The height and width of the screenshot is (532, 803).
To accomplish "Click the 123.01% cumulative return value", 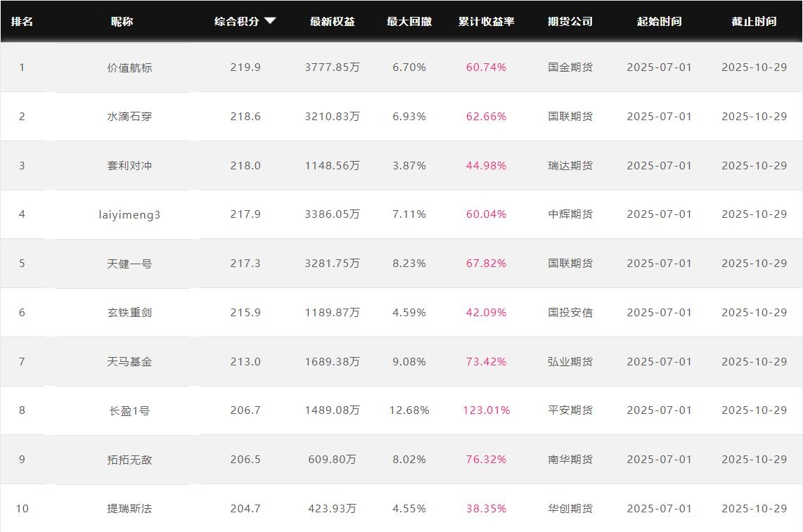I will (x=486, y=410).
